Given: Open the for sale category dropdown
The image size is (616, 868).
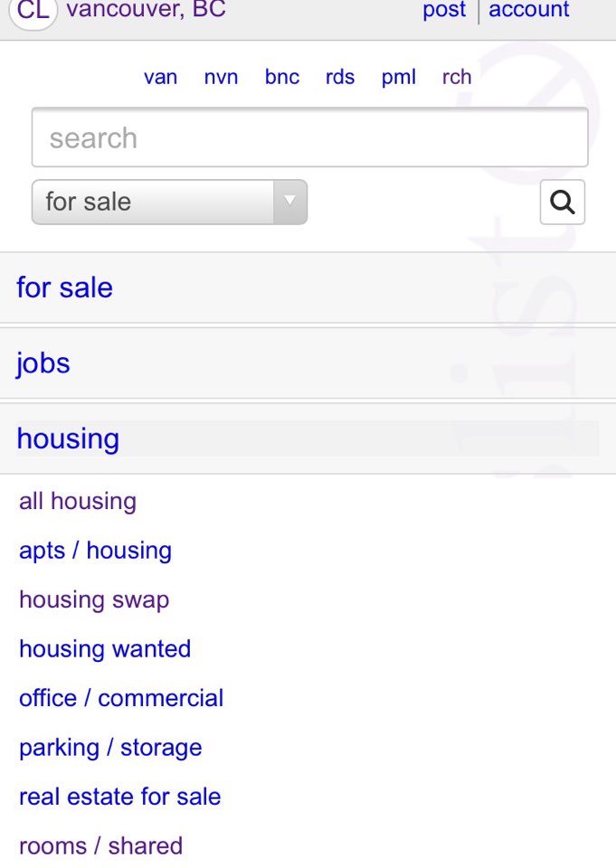Looking at the screenshot, I should pos(169,202).
